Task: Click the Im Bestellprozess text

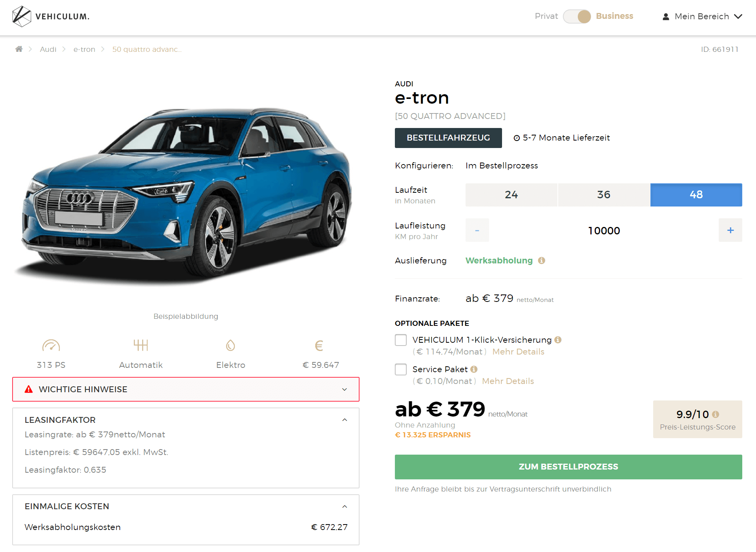Action: pyautogui.click(x=502, y=166)
